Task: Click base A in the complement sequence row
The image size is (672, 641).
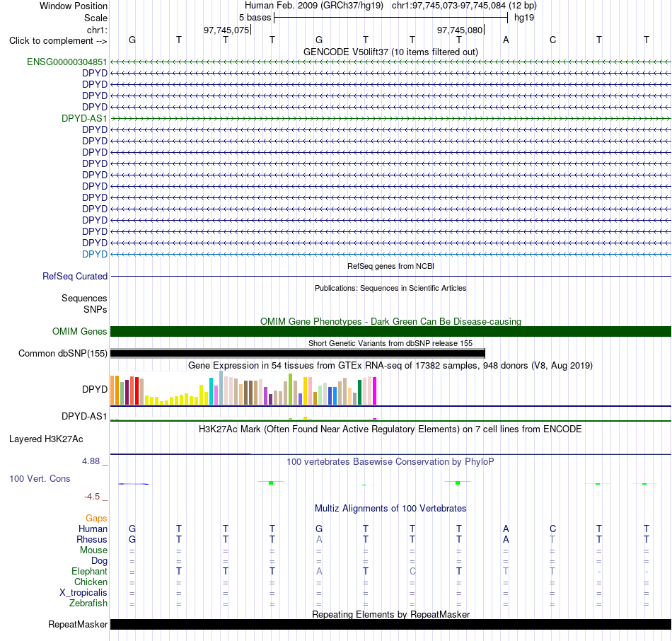Action: click(x=506, y=40)
